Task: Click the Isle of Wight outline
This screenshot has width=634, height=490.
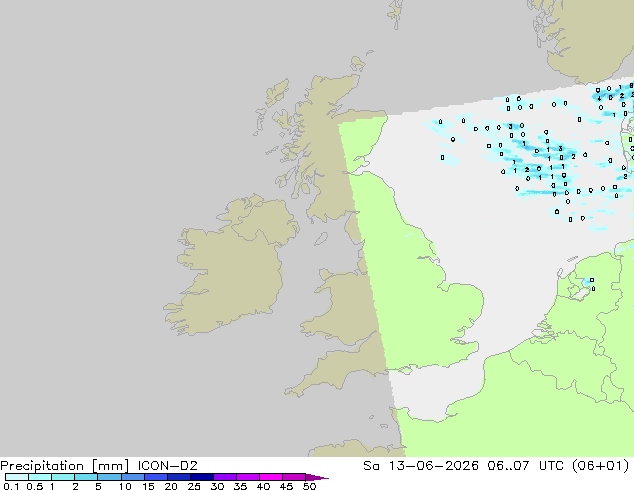Action: [x=406, y=370]
